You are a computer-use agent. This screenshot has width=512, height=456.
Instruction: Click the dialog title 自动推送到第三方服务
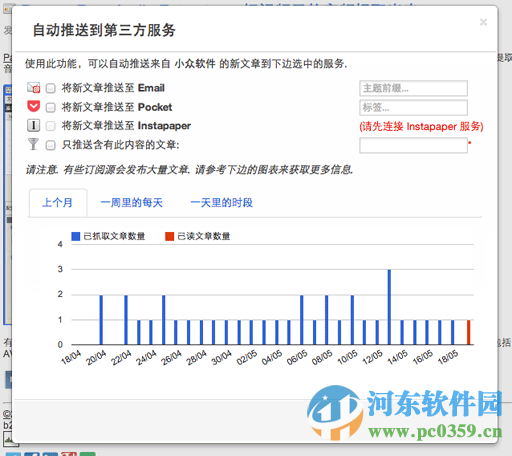(x=104, y=30)
